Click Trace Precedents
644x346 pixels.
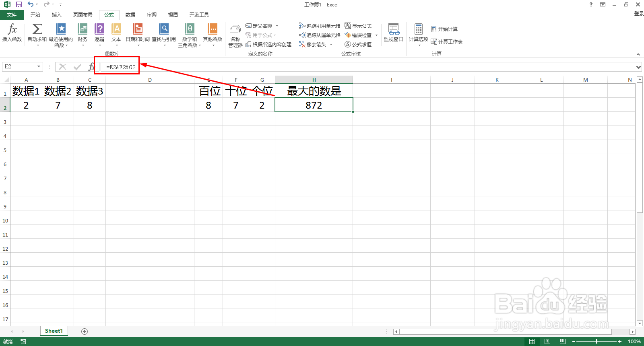(x=320, y=26)
